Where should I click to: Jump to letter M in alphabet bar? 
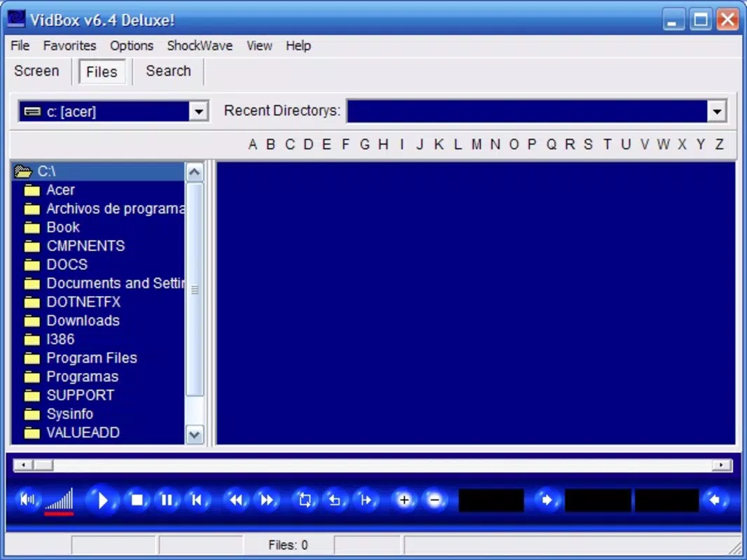tap(476, 143)
